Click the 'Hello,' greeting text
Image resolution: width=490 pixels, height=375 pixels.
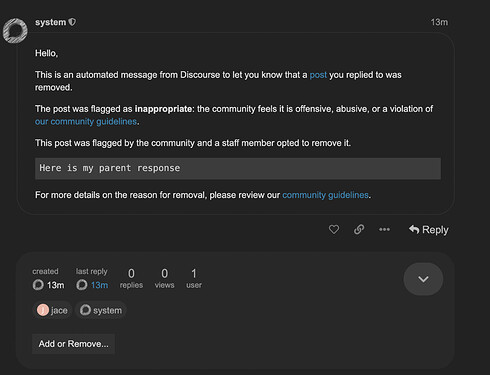point(47,53)
